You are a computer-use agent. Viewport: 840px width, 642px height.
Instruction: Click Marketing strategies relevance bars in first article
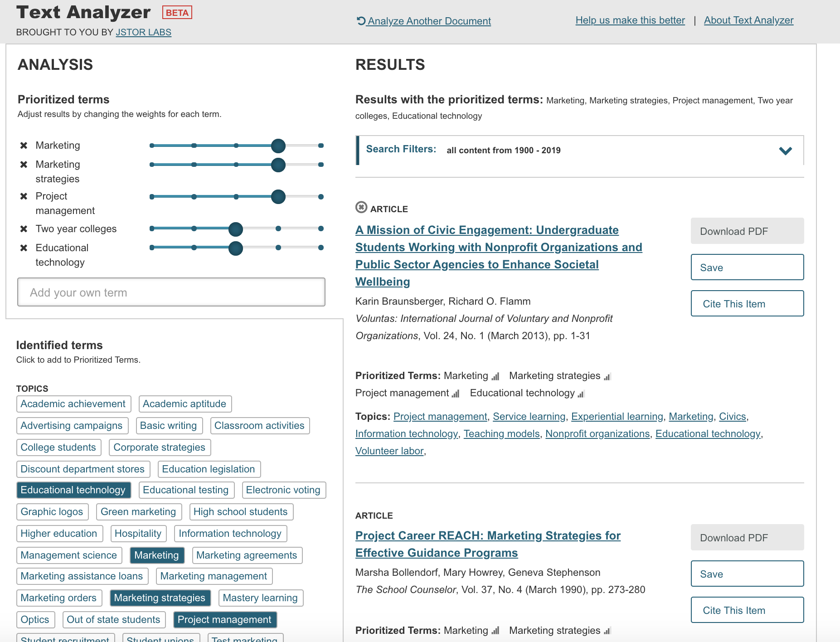click(607, 376)
